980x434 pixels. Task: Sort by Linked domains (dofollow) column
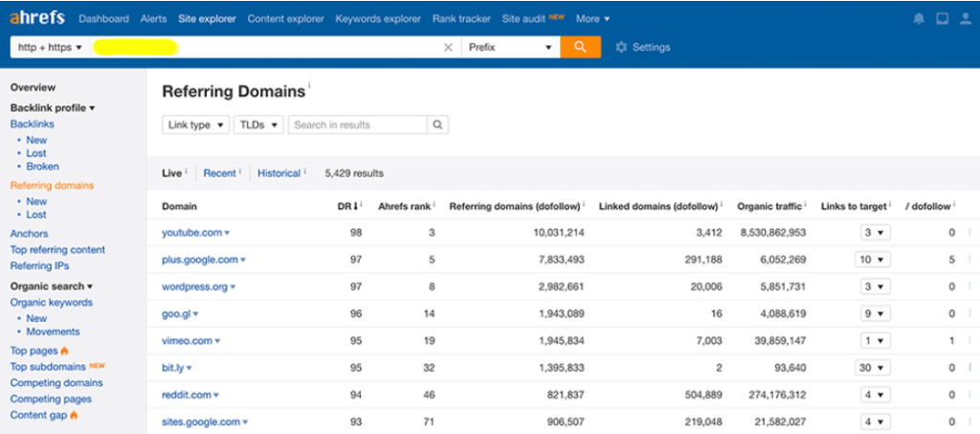[x=658, y=206]
